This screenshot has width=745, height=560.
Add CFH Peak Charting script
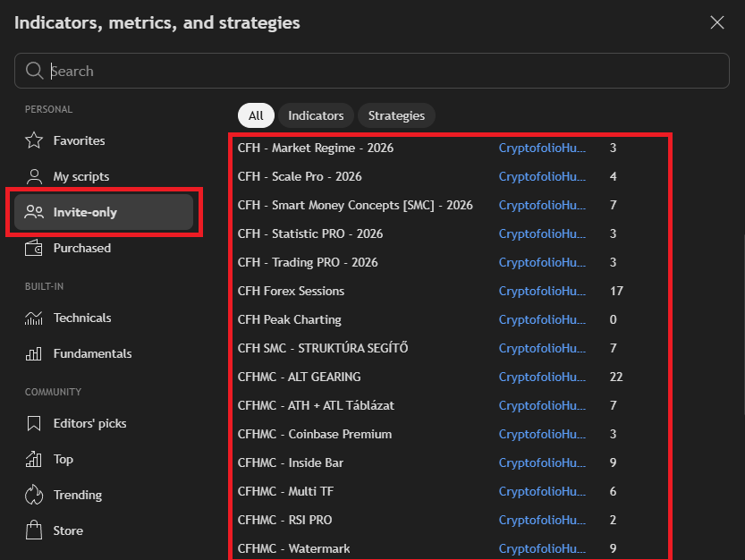point(290,319)
